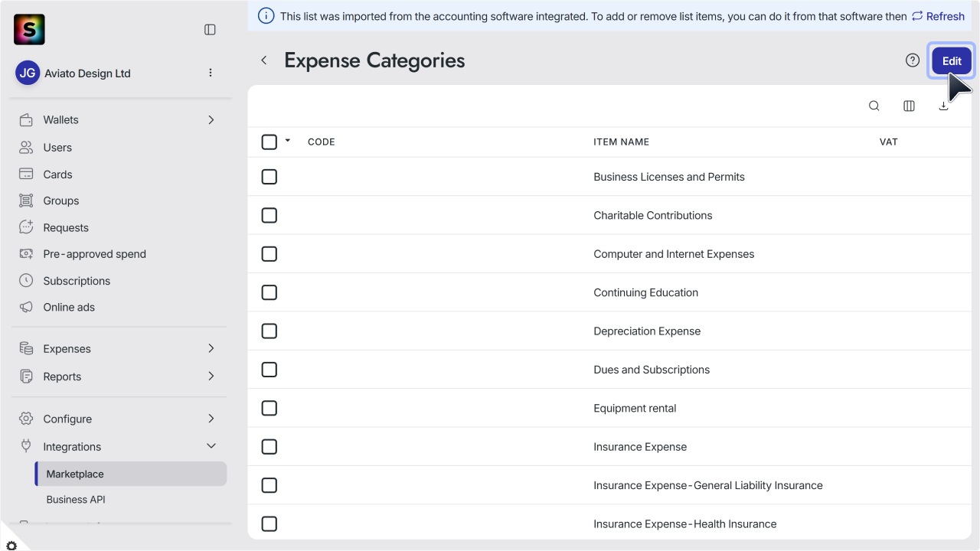Check the Equipment rental row
Image resolution: width=980 pixels, height=551 pixels.
point(269,409)
